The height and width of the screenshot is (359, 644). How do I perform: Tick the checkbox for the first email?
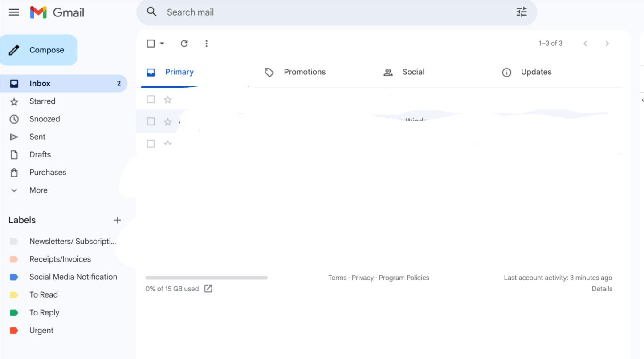[151, 99]
